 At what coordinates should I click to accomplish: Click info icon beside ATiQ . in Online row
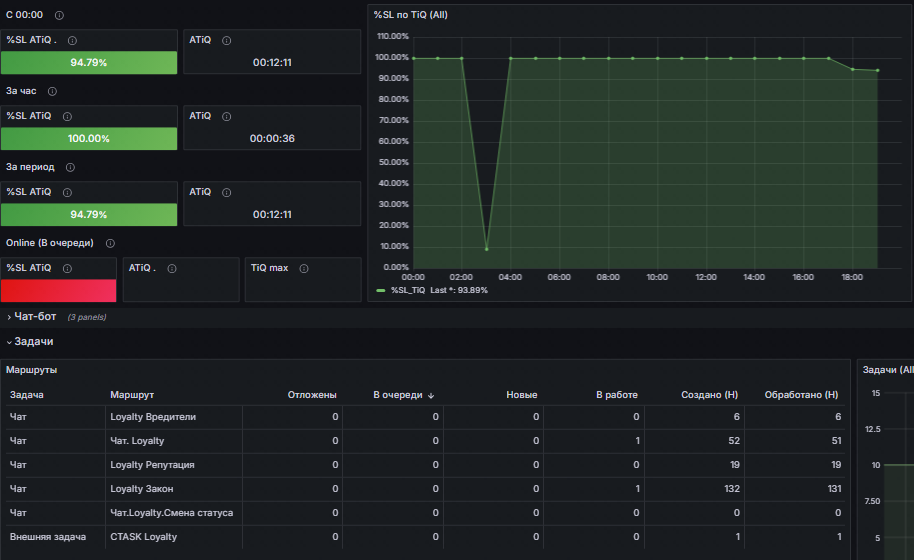(x=172, y=268)
